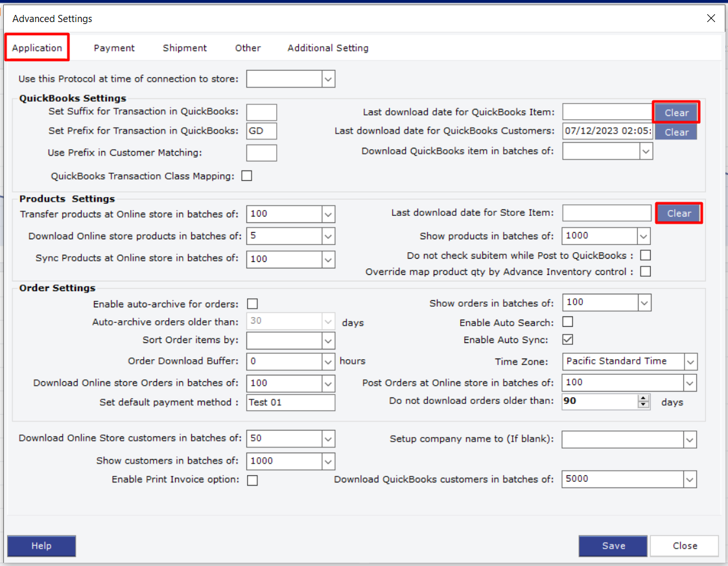The width and height of the screenshot is (728, 566).
Task: Enable QuickBooks Transaction Class Mapping checkbox
Action: 246,176
